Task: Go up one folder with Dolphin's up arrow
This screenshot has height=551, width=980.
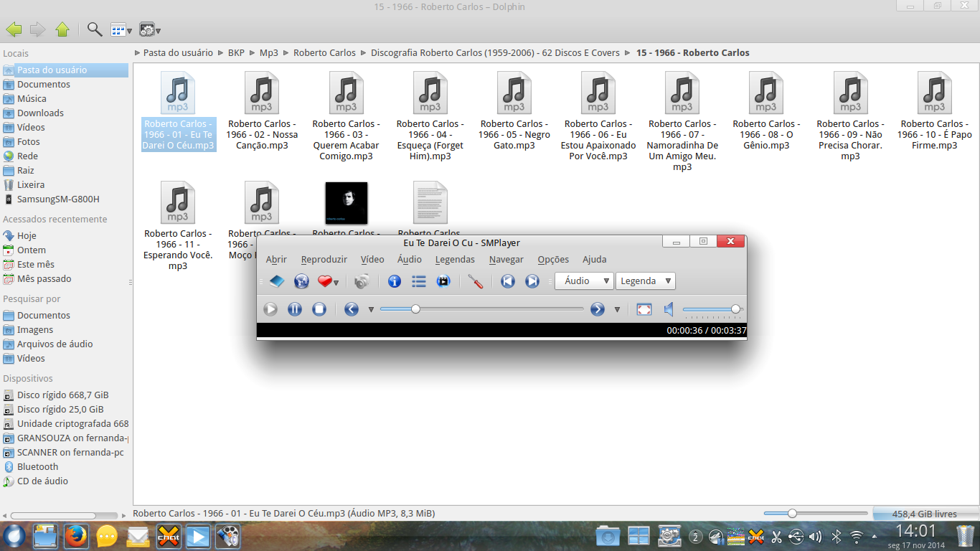Action: tap(62, 29)
